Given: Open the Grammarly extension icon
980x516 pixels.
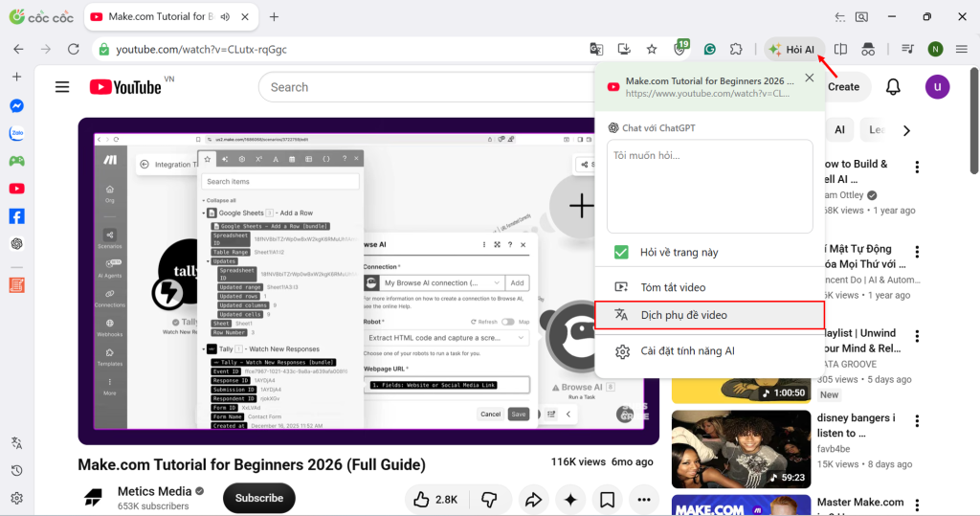Looking at the screenshot, I should pos(709,49).
